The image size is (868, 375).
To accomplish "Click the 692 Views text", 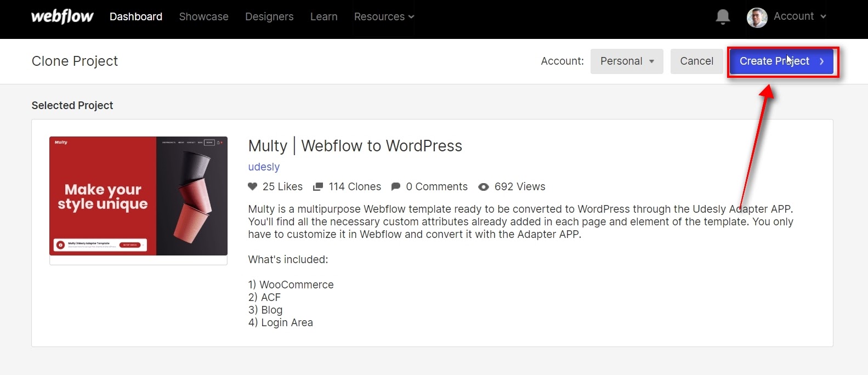I will tap(520, 187).
